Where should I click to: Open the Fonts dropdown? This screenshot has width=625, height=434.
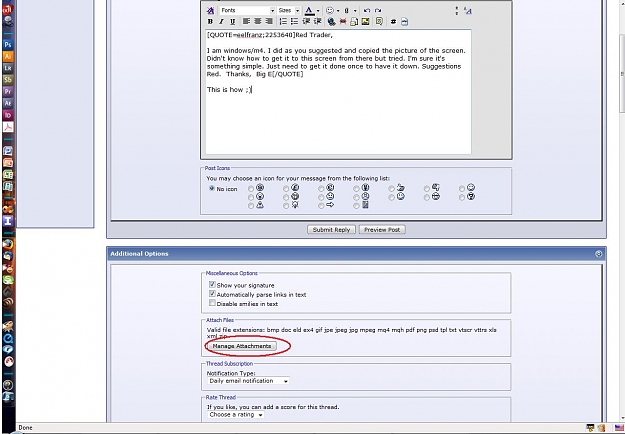click(248, 11)
